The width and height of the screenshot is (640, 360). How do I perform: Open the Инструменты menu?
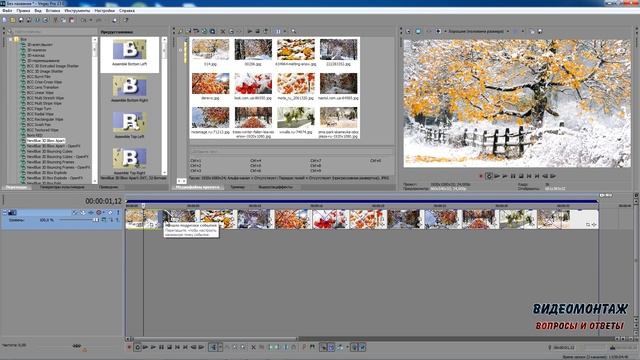click(77, 11)
